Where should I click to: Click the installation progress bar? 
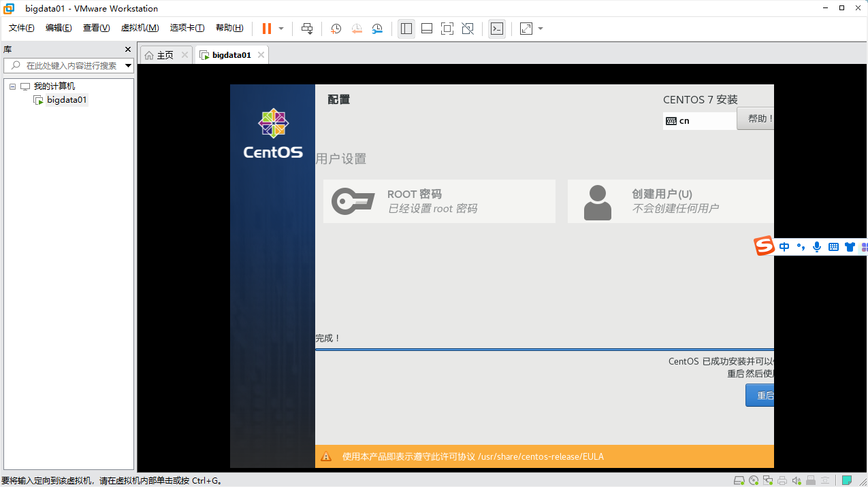point(545,350)
